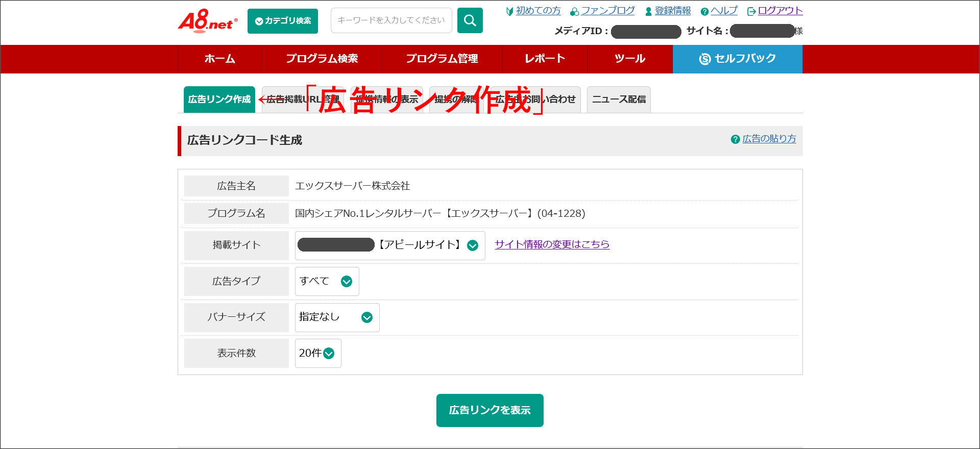Open 登録情報 registration info

[x=672, y=11]
